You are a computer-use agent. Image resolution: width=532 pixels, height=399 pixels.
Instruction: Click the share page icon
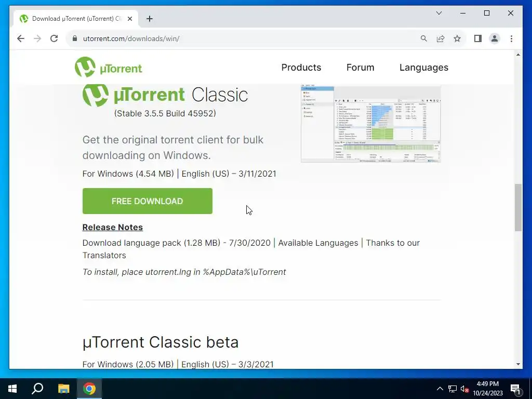[441, 38]
